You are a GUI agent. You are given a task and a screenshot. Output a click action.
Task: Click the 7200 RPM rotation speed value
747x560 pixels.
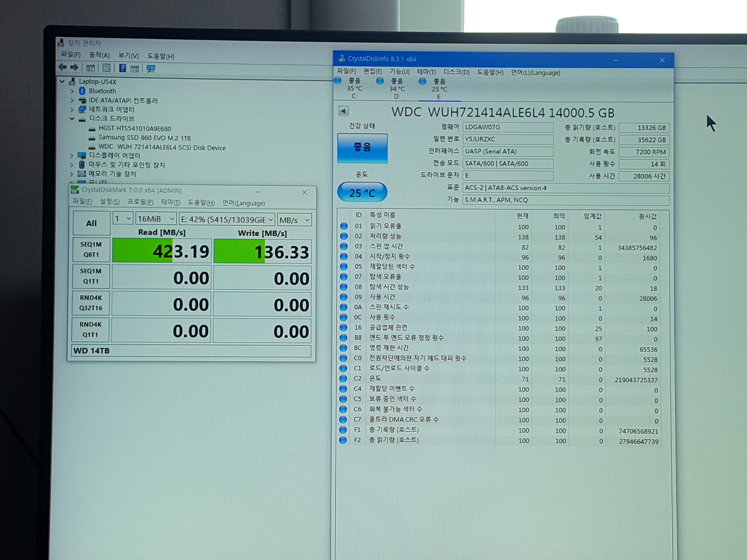pyautogui.click(x=644, y=152)
